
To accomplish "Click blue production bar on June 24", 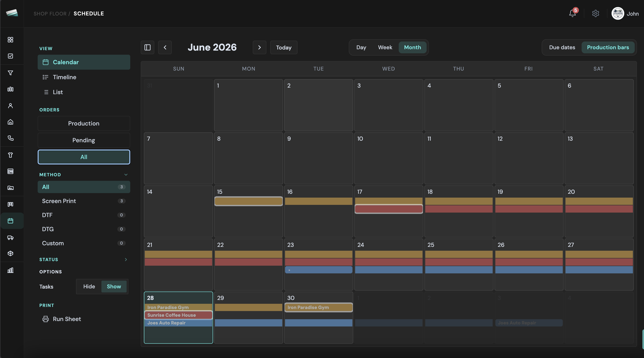I will click(388, 270).
